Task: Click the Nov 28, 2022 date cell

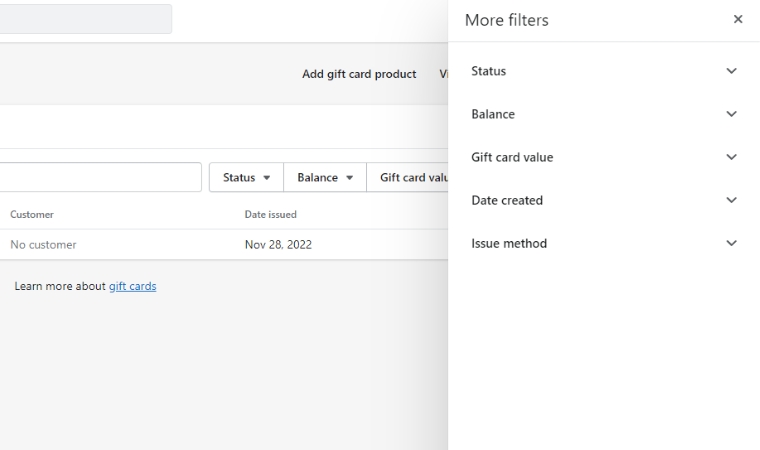Action: tap(277, 245)
